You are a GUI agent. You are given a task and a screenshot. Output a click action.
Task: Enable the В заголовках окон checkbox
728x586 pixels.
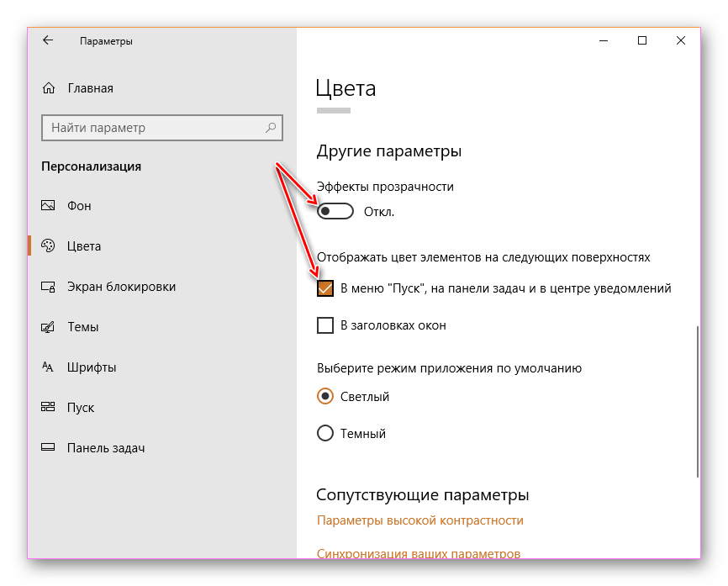click(x=325, y=325)
